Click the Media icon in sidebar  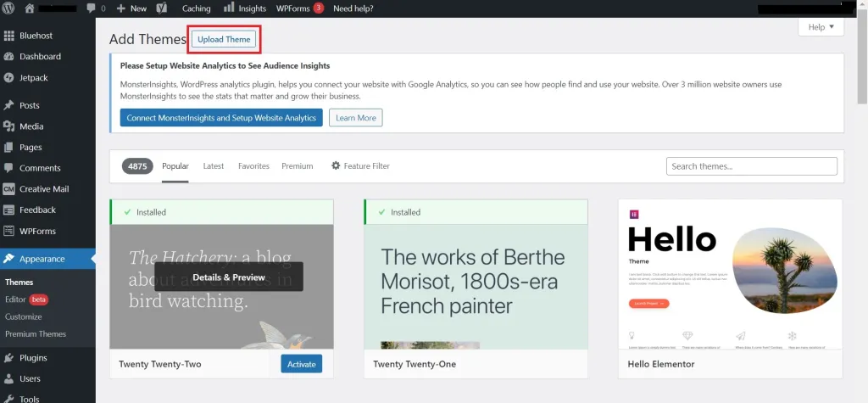pos(8,126)
